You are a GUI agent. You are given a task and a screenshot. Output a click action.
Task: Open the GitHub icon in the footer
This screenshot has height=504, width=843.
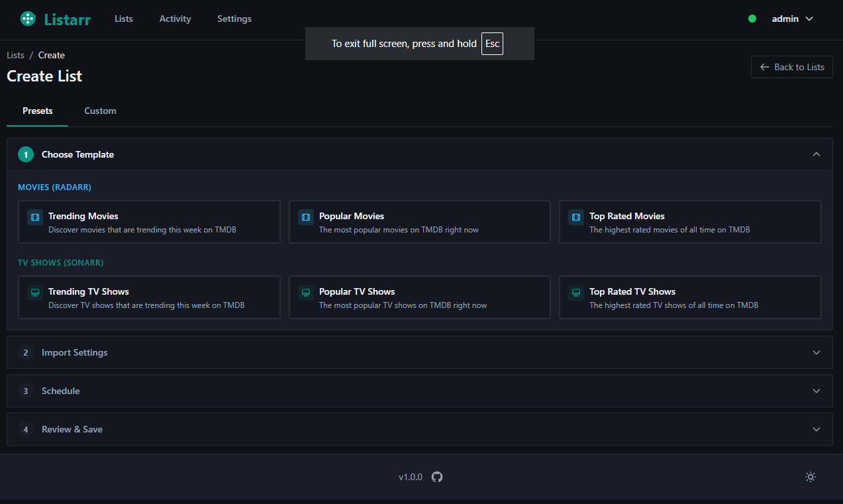pos(437,477)
